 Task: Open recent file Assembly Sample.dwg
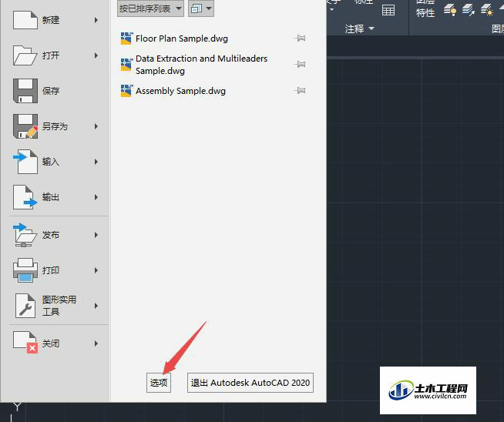(180, 91)
